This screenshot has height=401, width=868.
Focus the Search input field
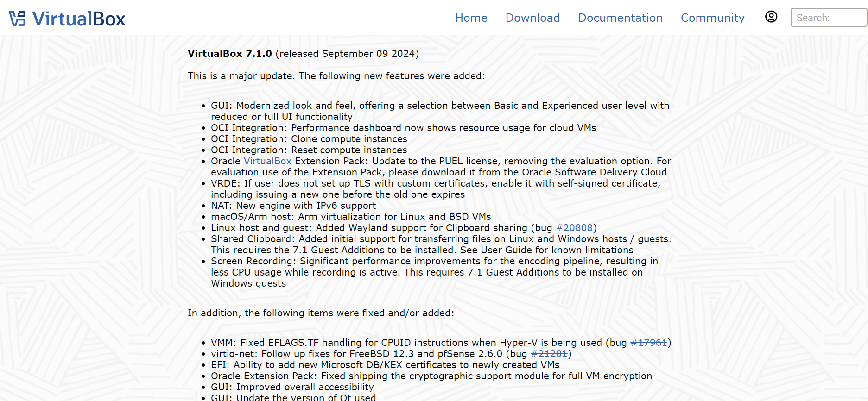tap(828, 18)
